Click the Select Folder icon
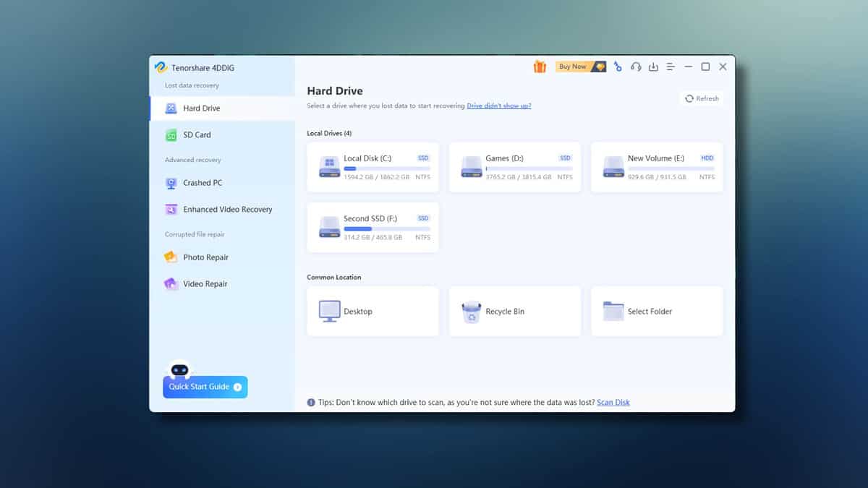Screen dimensions: 868x488 click(x=613, y=312)
